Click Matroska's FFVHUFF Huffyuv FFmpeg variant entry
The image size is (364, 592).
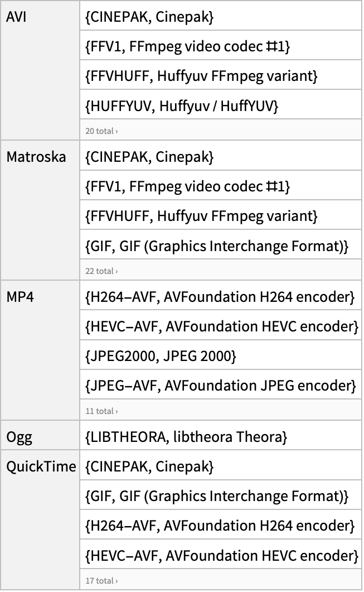[221, 215]
